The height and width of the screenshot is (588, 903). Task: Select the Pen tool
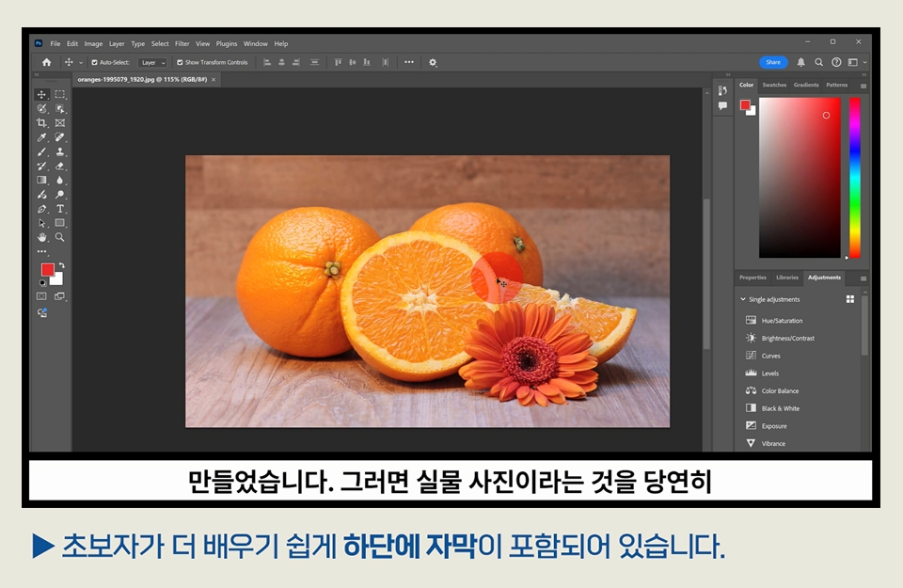click(x=41, y=209)
